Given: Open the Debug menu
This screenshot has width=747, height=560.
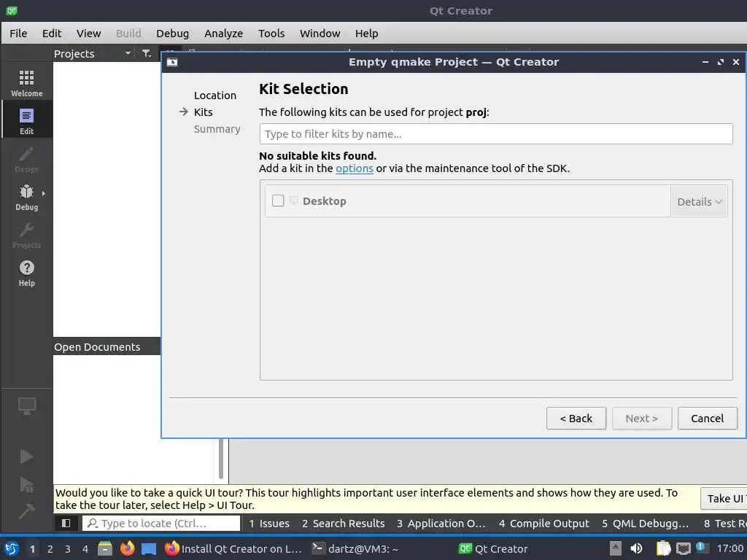Looking at the screenshot, I should coord(172,34).
